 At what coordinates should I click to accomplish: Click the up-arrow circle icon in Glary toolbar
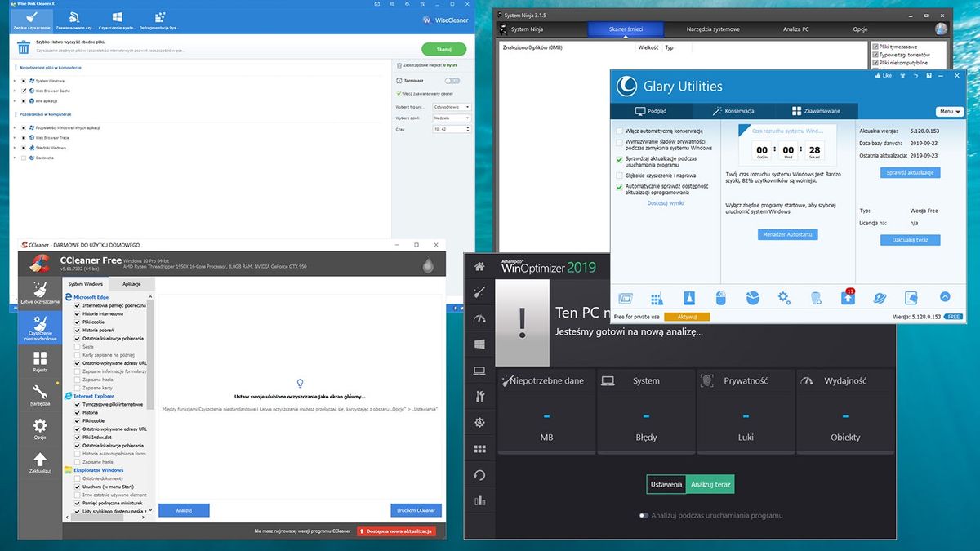[x=945, y=298]
